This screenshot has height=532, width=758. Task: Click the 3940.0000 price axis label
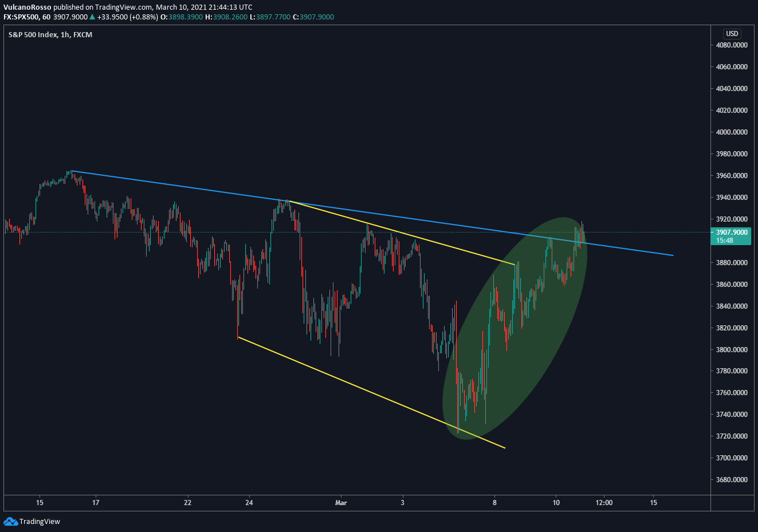pos(732,198)
